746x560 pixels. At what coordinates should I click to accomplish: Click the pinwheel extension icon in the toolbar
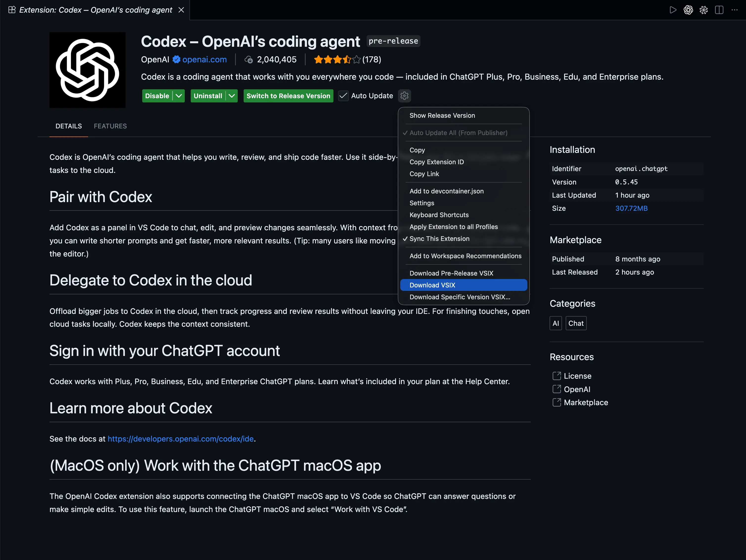tap(703, 10)
